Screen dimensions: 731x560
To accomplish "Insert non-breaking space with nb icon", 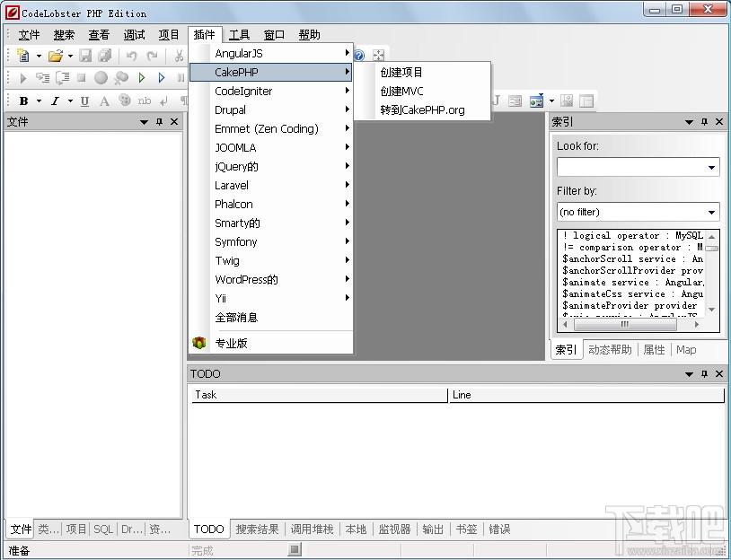I will pyautogui.click(x=145, y=101).
